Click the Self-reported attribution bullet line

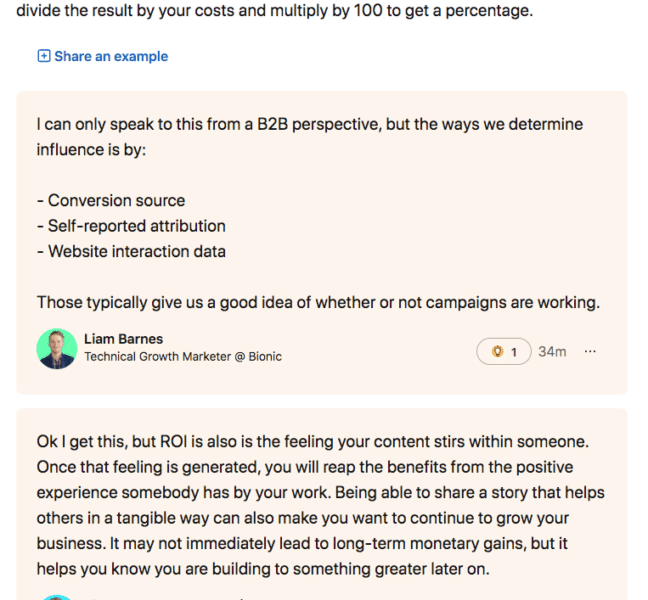tap(131, 226)
